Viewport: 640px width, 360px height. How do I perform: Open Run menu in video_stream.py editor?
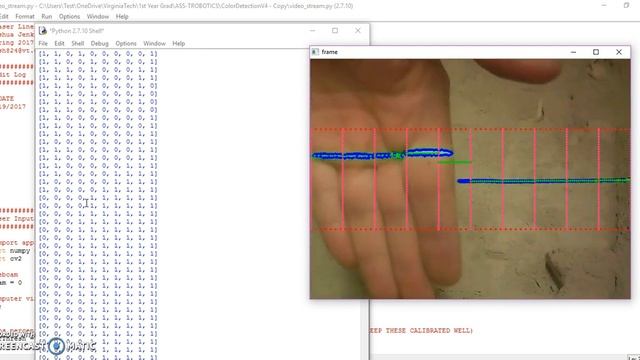click(x=47, y=17)
